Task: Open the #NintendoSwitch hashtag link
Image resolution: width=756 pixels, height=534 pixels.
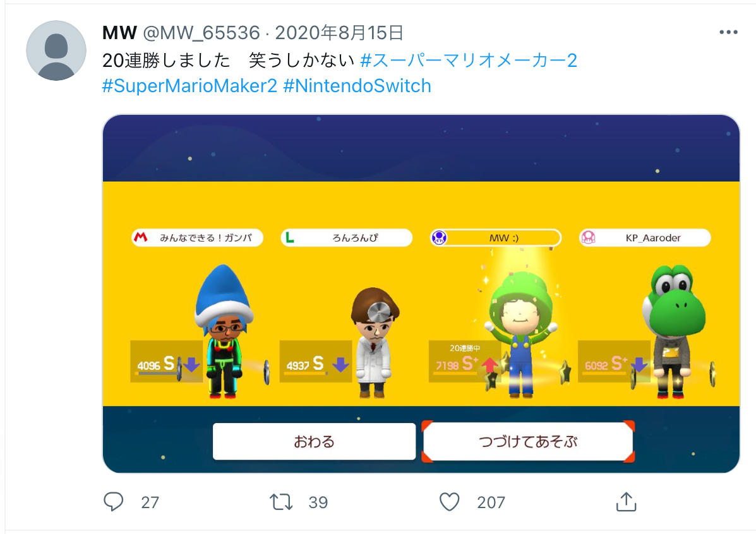Action: [x=357, y=86]
